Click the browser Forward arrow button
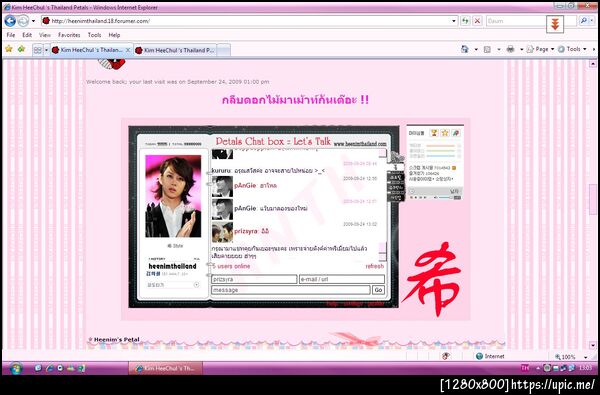The height and width of the screenshot is (395, 600). click(23, 21)
